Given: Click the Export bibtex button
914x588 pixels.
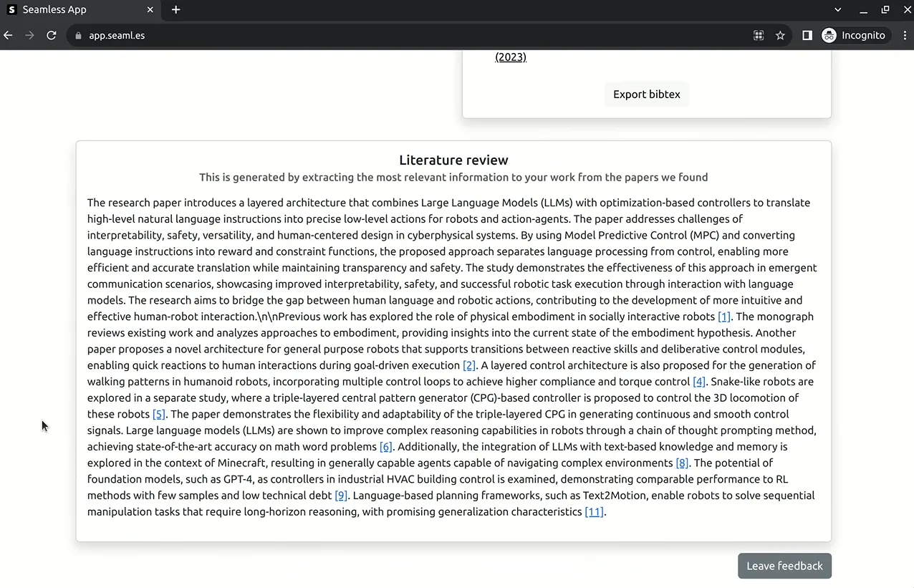Looking at the screenshot, I should (x=647, y=94).
